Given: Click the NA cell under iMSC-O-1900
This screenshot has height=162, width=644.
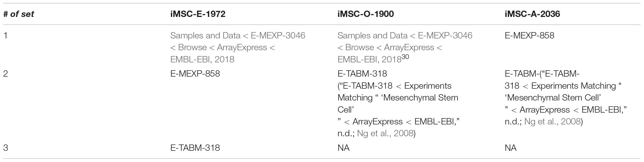Looking at the screenshot, I should pos(343,148).
